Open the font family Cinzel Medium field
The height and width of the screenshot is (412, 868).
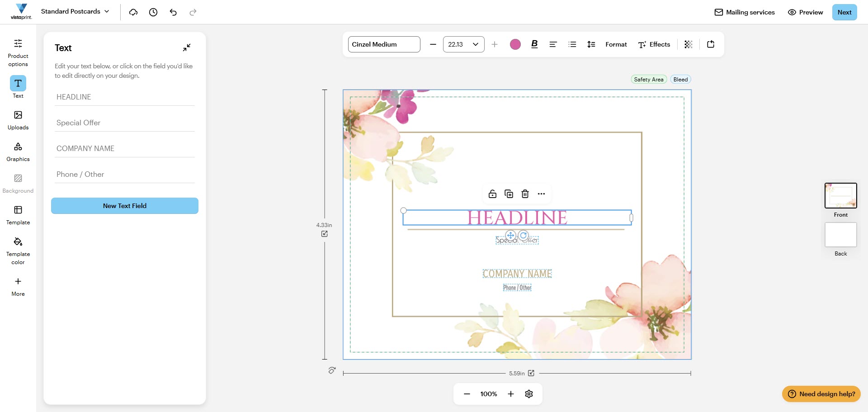[384, 44]
